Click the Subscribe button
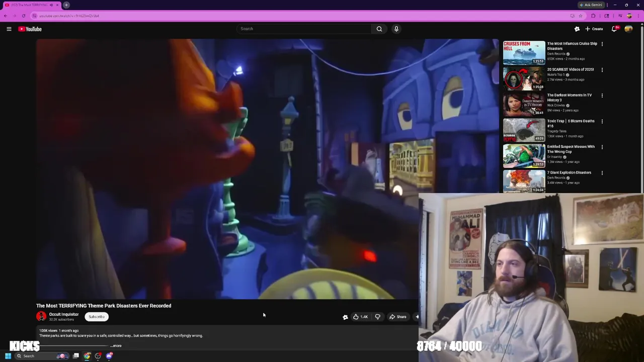644x362 pixels. point(97,317)
